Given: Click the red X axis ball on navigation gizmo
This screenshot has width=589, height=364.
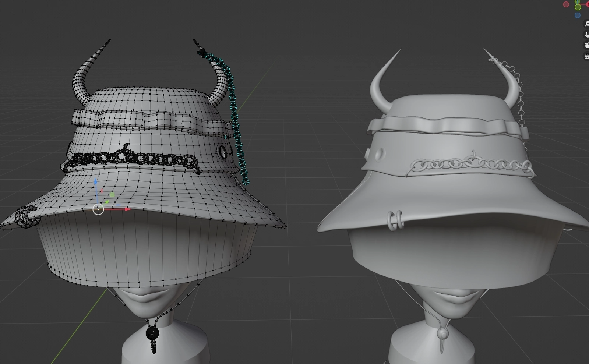Looking at the screenshot, I should click(x=588, y=4).
